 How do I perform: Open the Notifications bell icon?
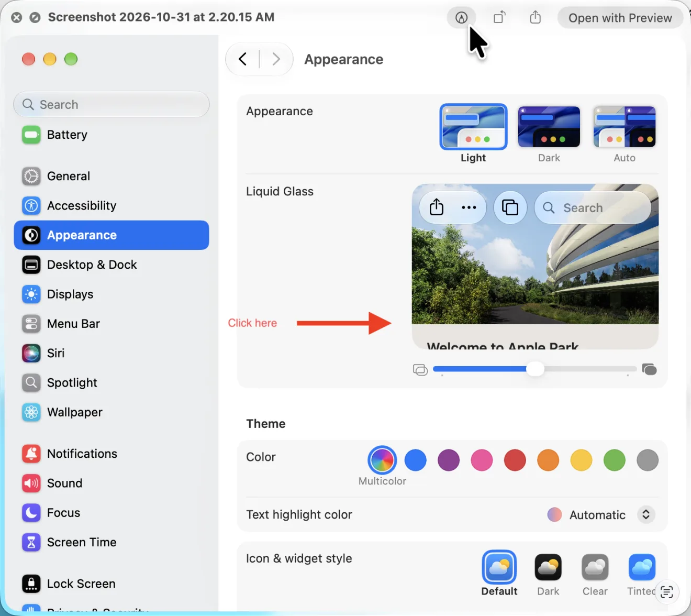click(31, 454)
